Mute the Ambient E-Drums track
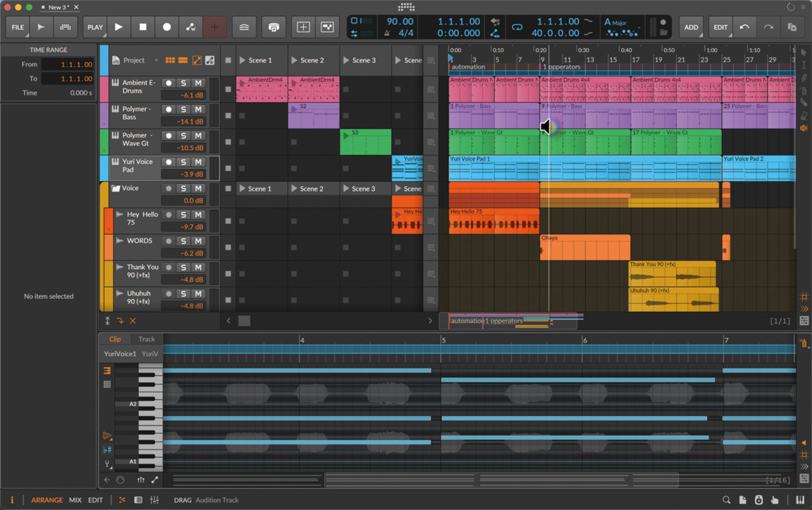 coord(198,83)
